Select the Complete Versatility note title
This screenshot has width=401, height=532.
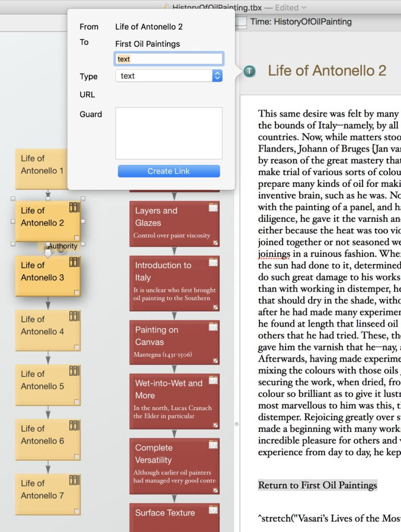154,454
